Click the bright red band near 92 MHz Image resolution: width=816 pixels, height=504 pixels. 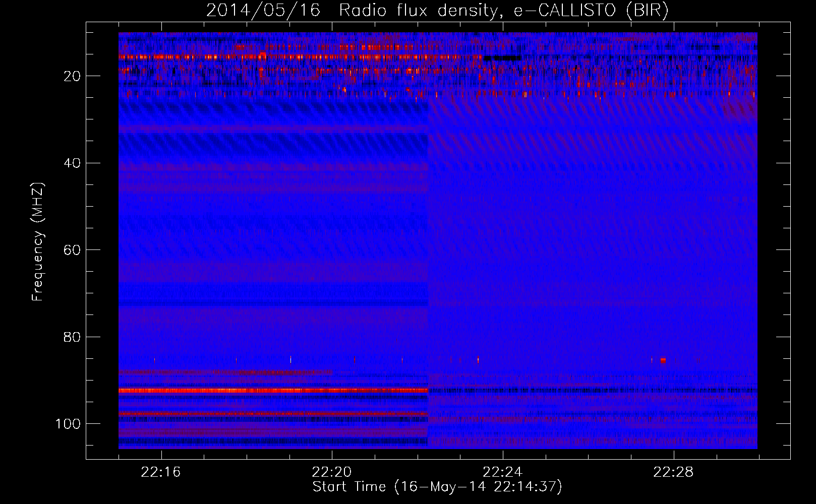(273, 391)
